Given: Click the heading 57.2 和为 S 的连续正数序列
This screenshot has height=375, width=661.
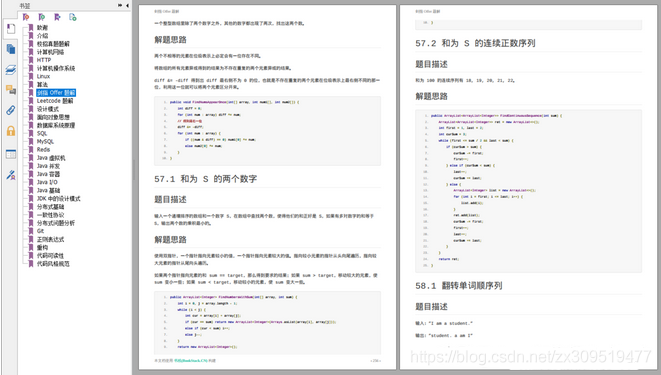Looking at the screenshot, I should coord(476,43).
